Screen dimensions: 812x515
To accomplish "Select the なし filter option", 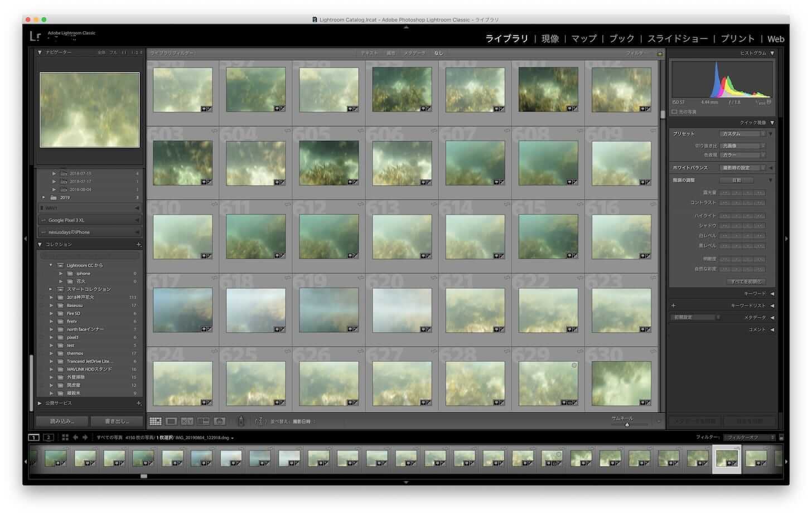I will point(439,53).
